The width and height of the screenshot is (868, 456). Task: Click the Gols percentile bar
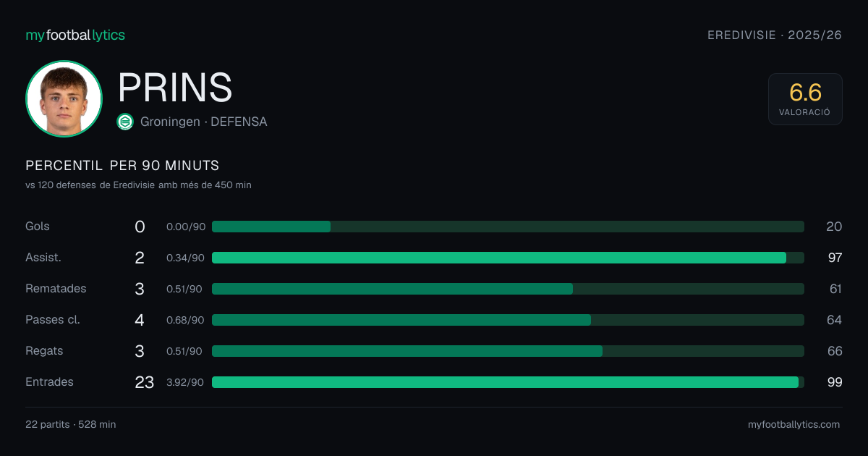coord(508,227)
